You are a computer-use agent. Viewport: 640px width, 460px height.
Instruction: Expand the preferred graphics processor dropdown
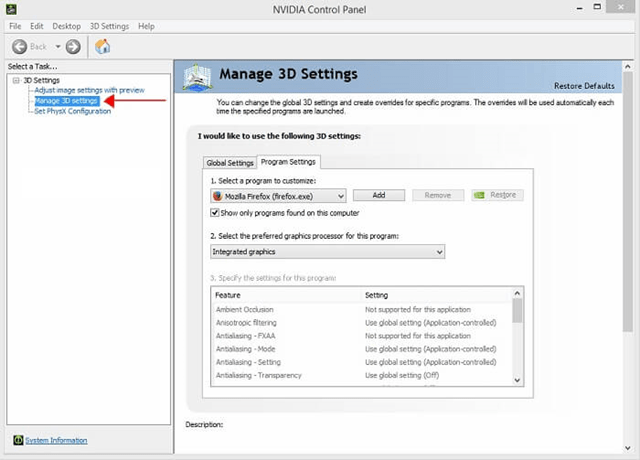[x=439, y=253]
